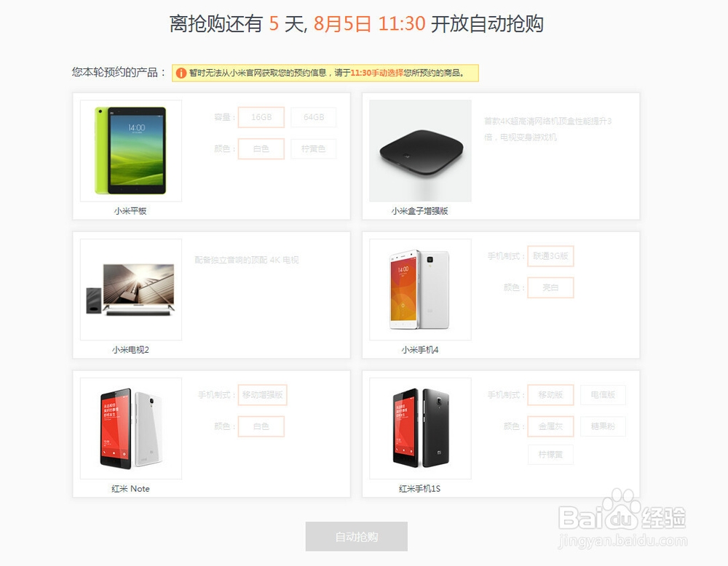Screen dimensions: 728x566
Task: Pick 糖果粉 color for 红米手机1S
Action: (x=603, y=426)
